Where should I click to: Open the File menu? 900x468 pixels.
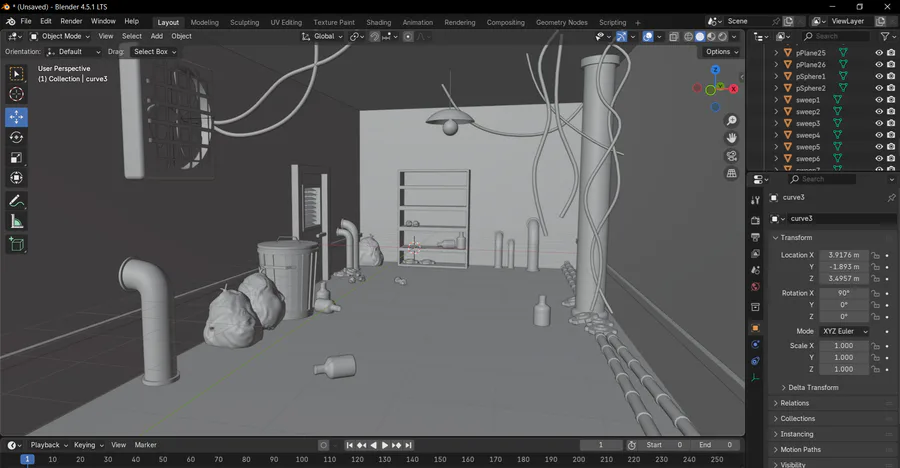[x=26, y=21]
